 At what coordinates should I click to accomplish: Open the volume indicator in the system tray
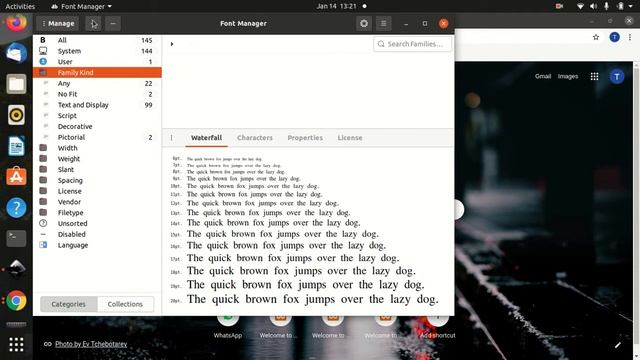click(593, 7)
